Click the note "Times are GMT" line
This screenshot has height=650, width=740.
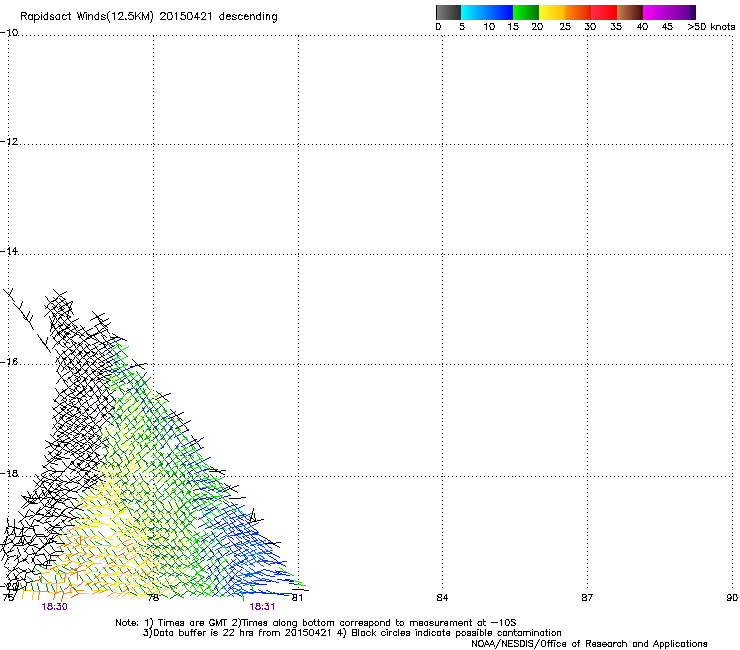pyautogui.click(x=316, y=623)
